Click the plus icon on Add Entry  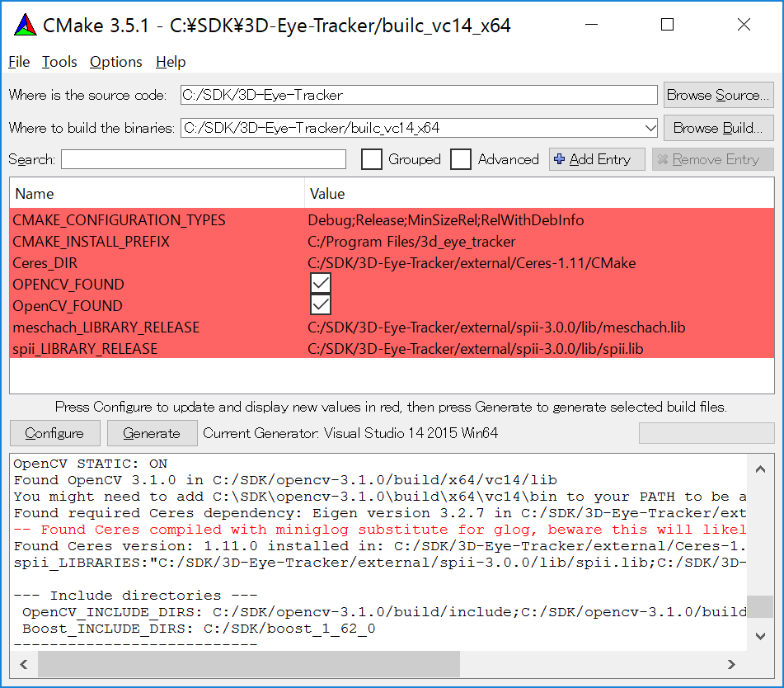click(560, 160)
